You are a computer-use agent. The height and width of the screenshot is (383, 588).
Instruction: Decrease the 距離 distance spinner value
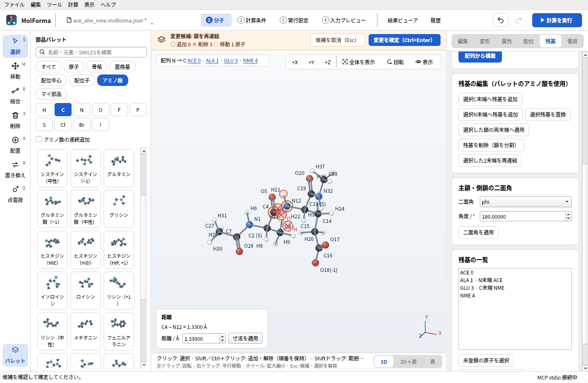(222, 340)
